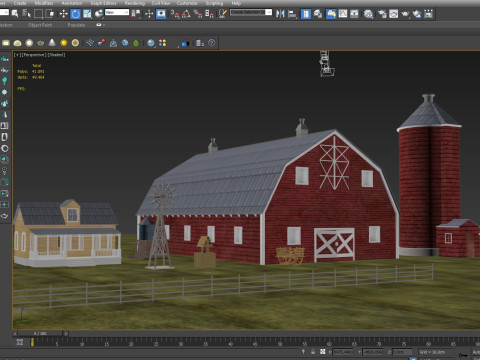Open Mini Curve Editor from track bar
Screen dimensions: 480x360
[20, 342]
